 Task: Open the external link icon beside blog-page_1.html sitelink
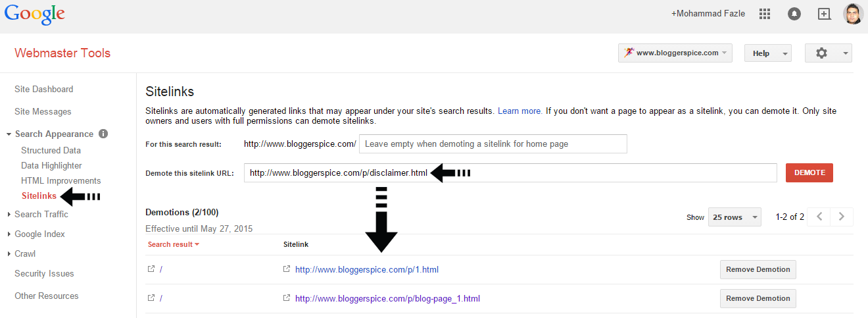(x=286, y=298)
